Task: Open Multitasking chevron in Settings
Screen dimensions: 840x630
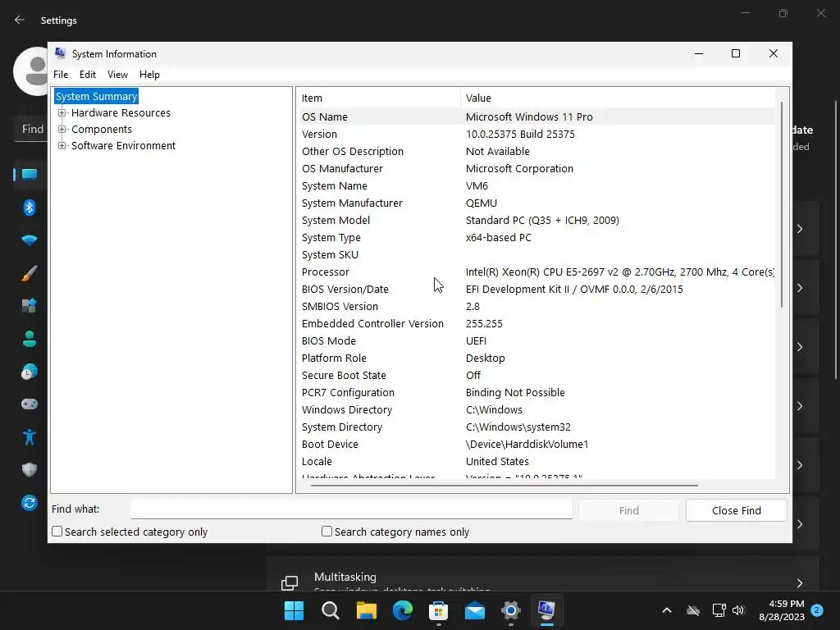Action: click(x=799, y=583)
